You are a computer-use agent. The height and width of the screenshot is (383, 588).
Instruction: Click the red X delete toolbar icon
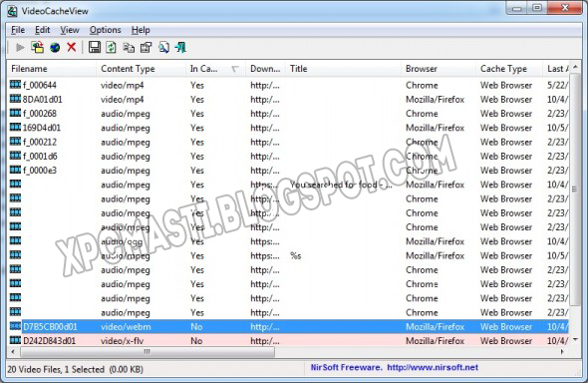point(71,47)
